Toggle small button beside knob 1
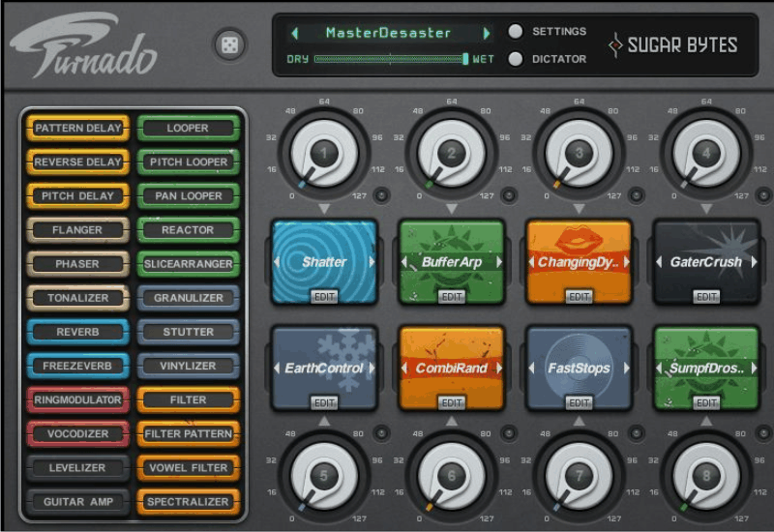Image resolution: width=774 pixels, height=532 pixels. pos(381,194)
